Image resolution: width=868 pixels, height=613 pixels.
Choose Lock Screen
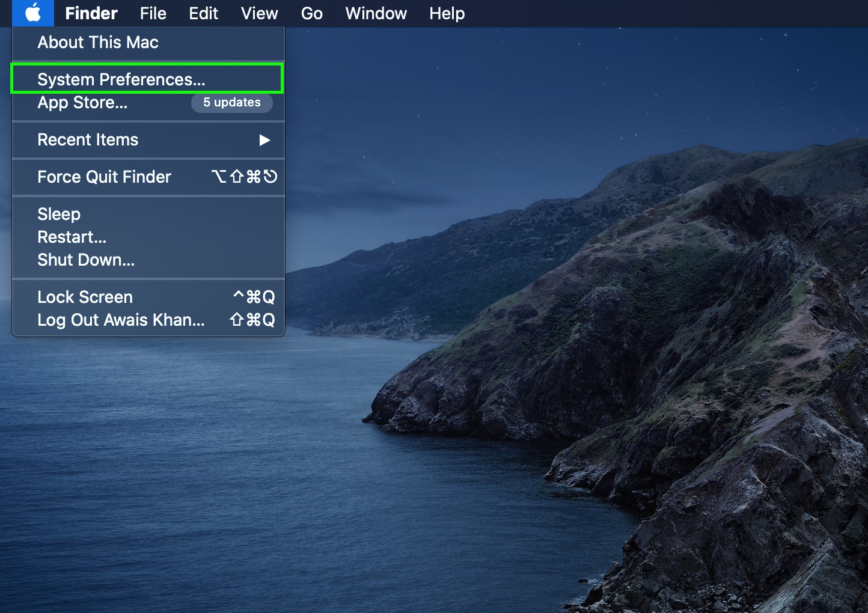tap(85, 297)
